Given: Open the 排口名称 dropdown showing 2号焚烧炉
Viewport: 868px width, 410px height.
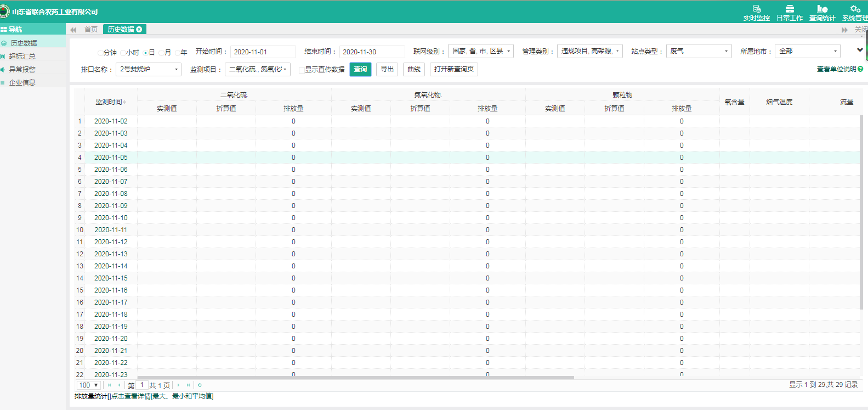Looking at the screenshot, I should [x=149, y=69].
